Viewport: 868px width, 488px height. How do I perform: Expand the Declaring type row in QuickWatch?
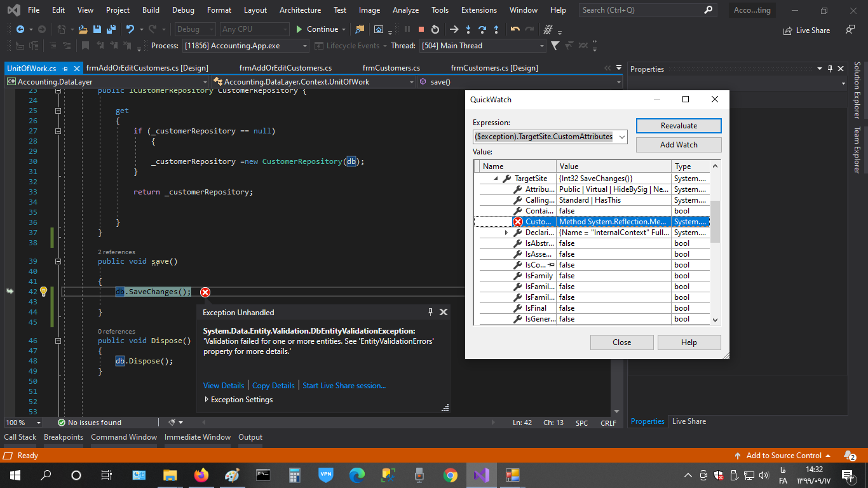[506, 233]
